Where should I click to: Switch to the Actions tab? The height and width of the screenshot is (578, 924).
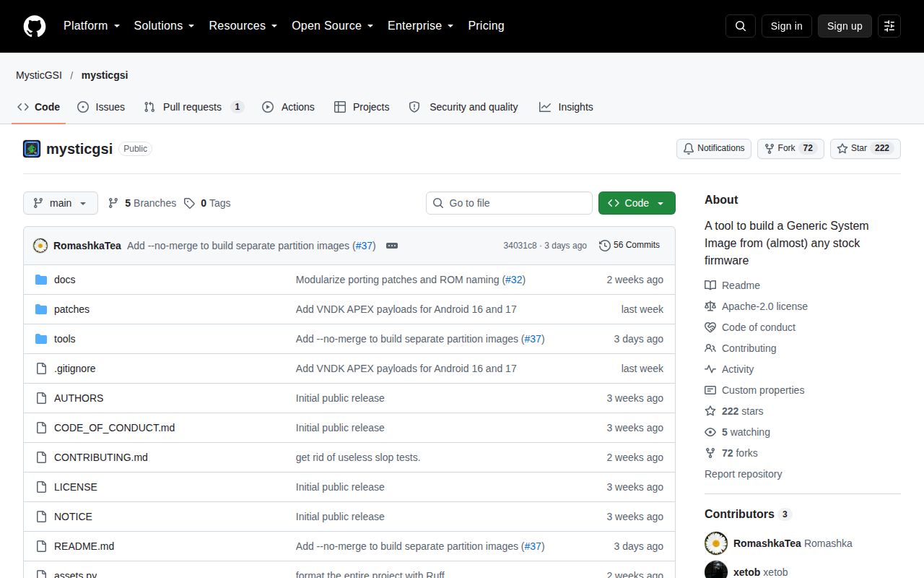(288, 107)
